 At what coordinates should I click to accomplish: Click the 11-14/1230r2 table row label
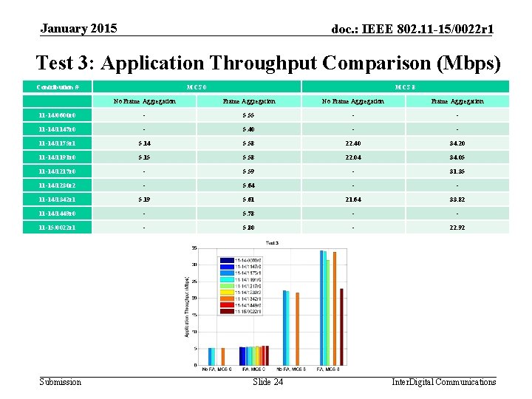point(58,185)
